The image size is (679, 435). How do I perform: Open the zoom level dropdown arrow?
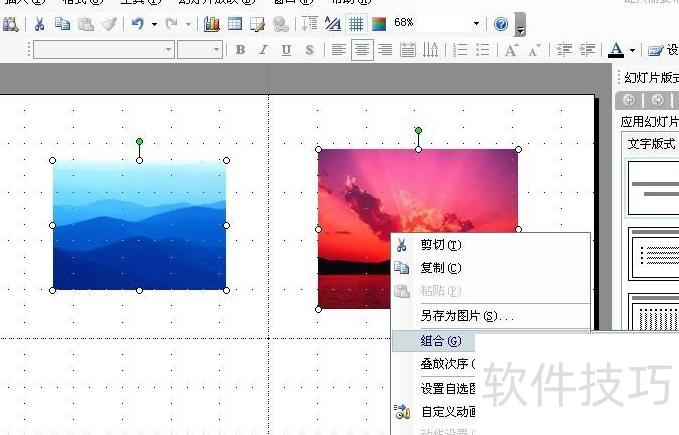(x=476, y=23)
